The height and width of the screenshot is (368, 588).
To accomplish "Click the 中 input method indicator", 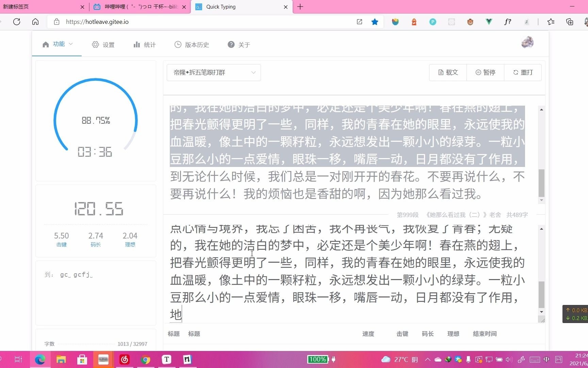I will (x=546, y=359).
